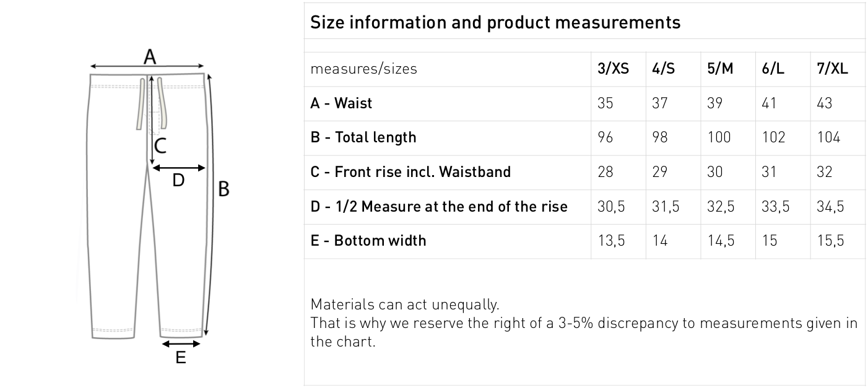Click the letter C rise label on diagram
This screenshot has height=388, width=868.
pyautogui.click(x=160, y=146)
